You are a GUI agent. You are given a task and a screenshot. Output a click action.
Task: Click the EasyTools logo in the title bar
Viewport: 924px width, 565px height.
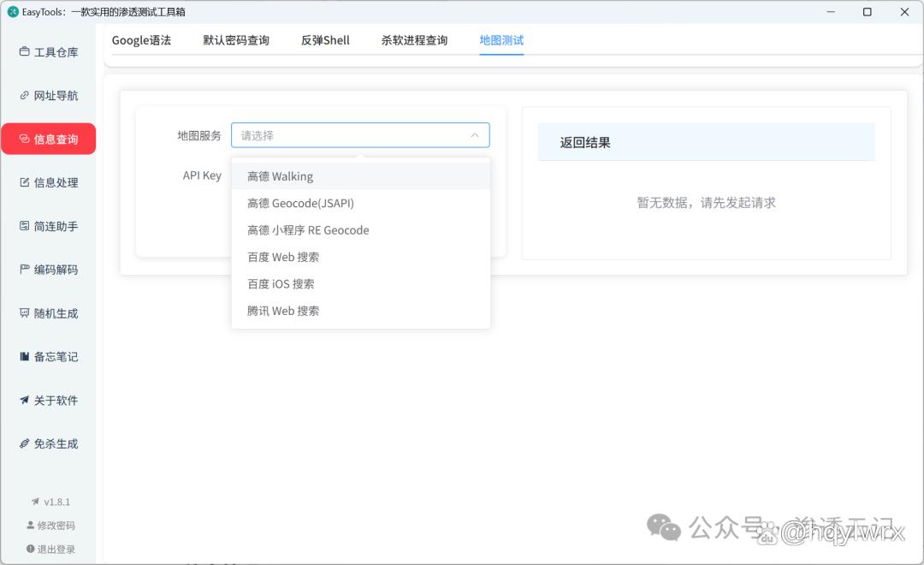click(x=13, y=12)
